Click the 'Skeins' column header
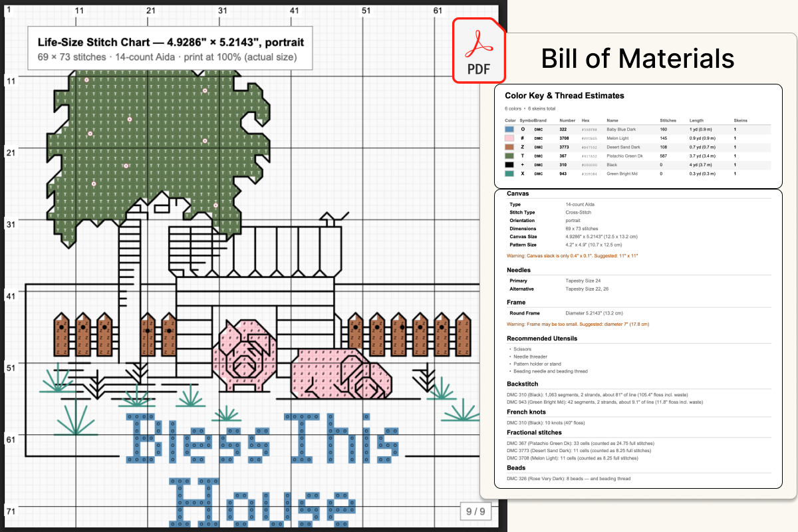798x532 pixels. (740, 120)
